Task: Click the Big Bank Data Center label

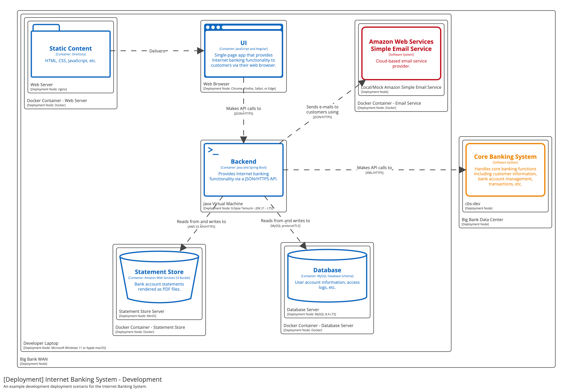Action: (x=482, y=220)
